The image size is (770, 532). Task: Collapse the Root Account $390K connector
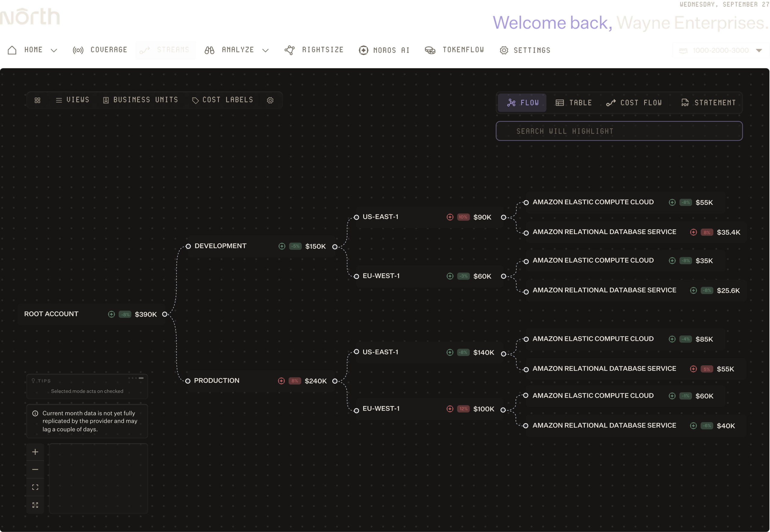pos(165,314)
